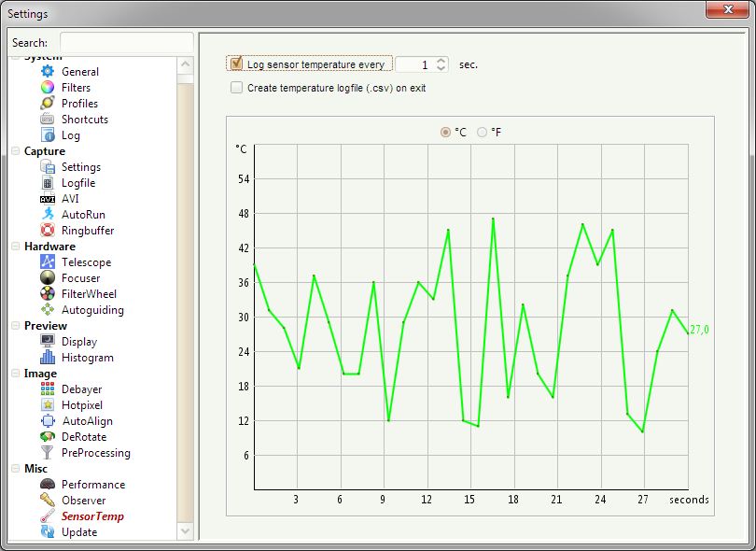Switch the chart to °F units
The image size is (756, 551).
[x=482, y=132]
